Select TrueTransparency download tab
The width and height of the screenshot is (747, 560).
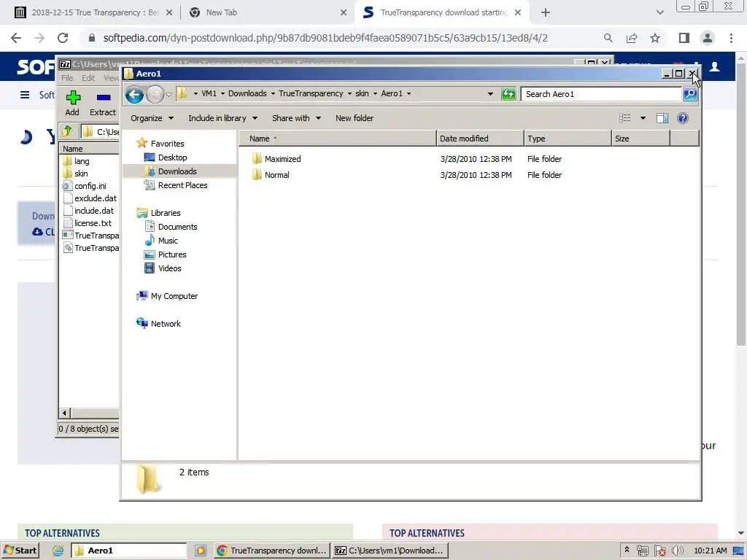(x=441, y=12)
